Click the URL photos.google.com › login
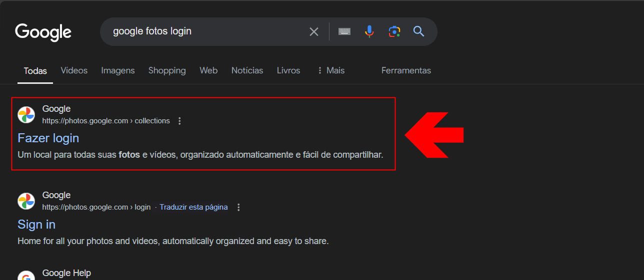Image resolution: width=644 pixels, height=280 pixels. [x=96, y=207]
